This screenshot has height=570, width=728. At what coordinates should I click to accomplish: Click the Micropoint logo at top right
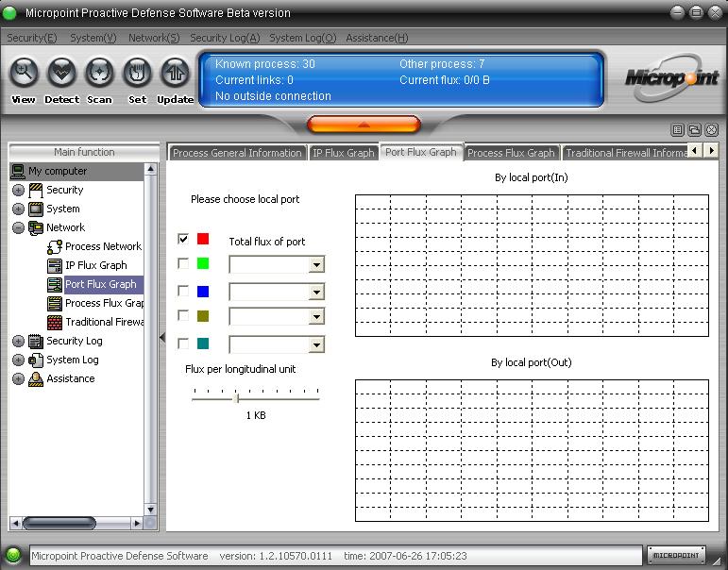tap(671, 79)
